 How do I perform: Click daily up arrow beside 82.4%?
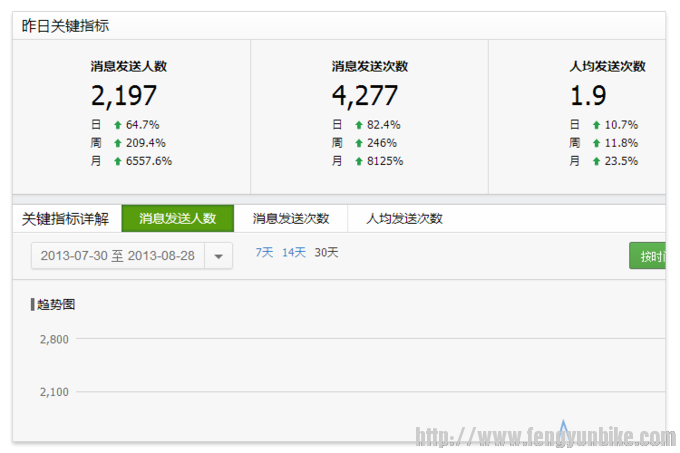(x=359, y=125)
